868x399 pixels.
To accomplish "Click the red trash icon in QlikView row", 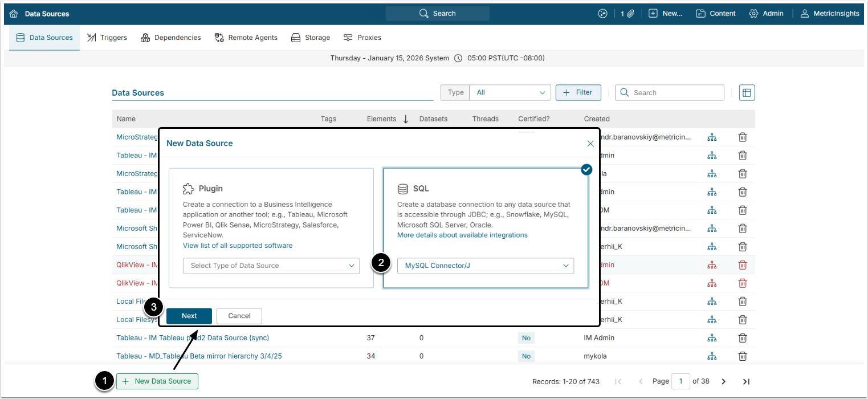I will [x=743, y=264].
